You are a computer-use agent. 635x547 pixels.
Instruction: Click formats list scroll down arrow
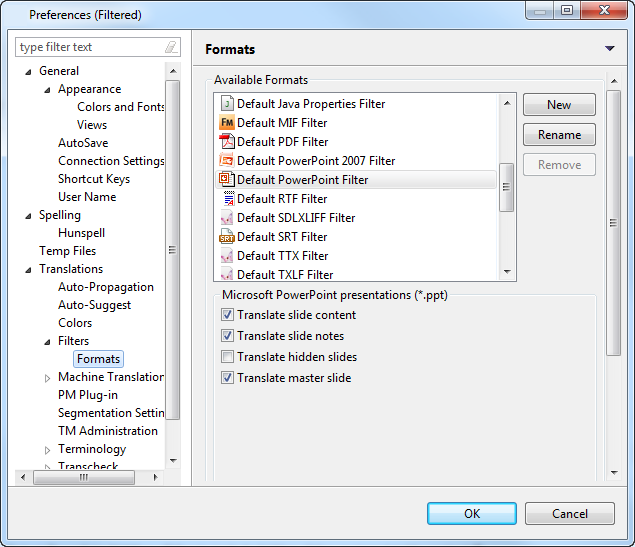507,272
